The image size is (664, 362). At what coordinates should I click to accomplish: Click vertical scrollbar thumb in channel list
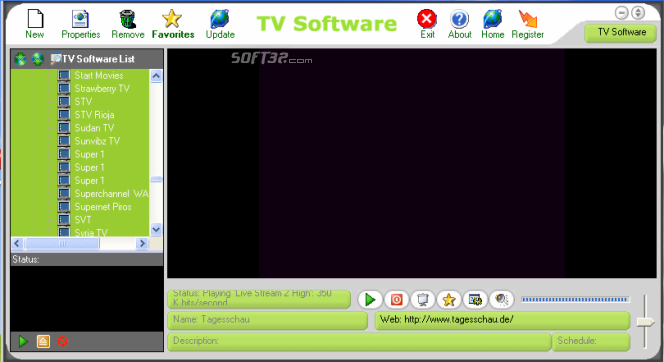156,180
